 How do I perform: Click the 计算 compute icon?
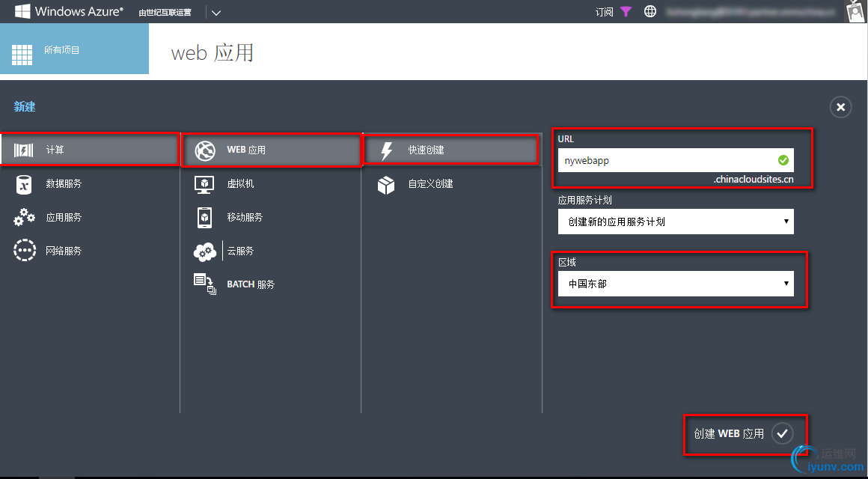(x=23, y=150)
